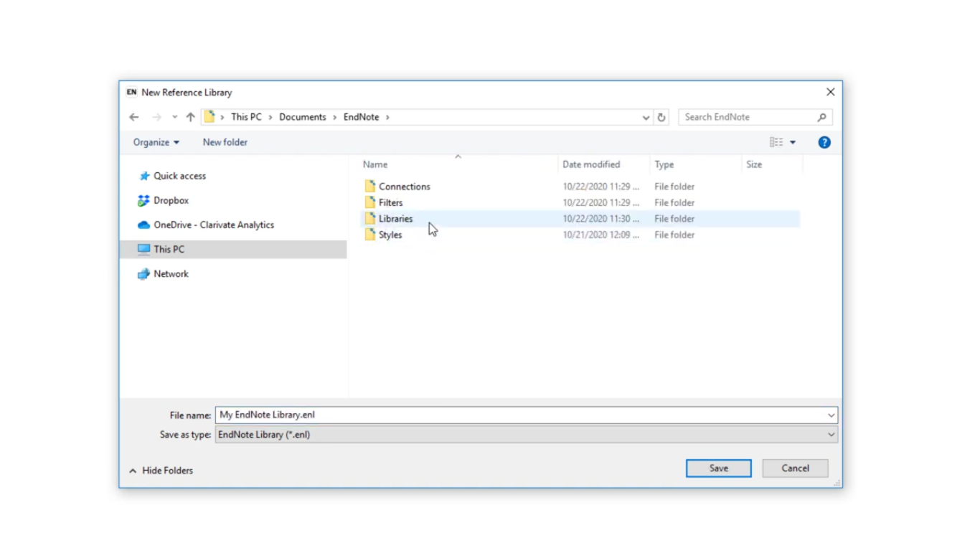Click the search magnifier icon
980x551 pixels.
822,117
